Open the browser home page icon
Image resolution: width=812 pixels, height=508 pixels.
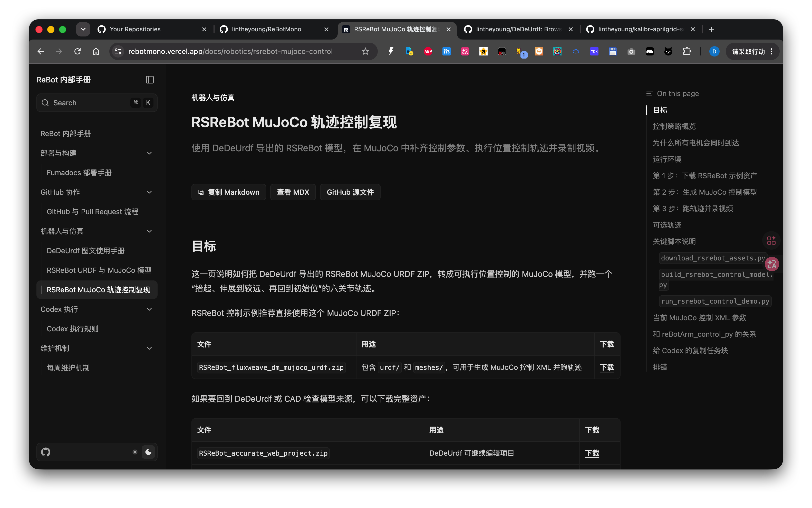(x=96, y=51)
